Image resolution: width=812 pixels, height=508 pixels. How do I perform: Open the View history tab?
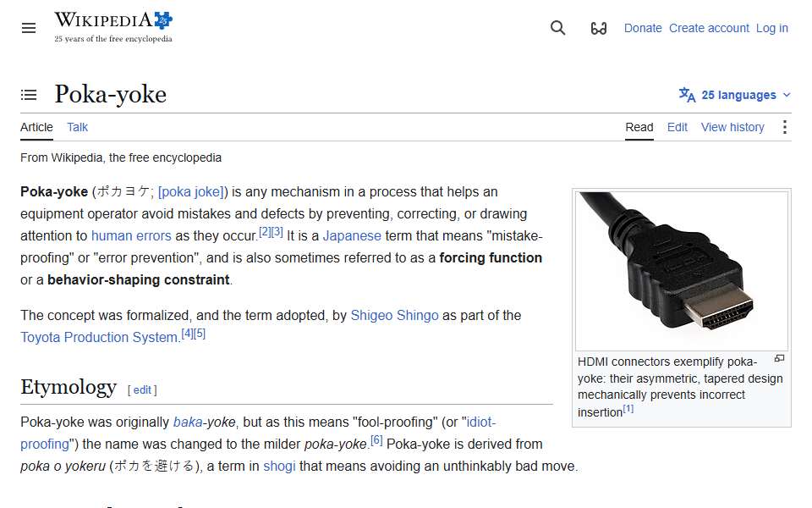click(x=732, y=127)
